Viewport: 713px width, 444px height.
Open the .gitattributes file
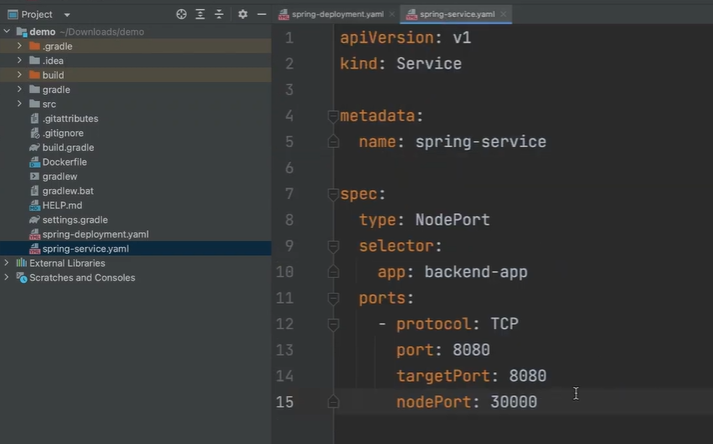point(70,118)
